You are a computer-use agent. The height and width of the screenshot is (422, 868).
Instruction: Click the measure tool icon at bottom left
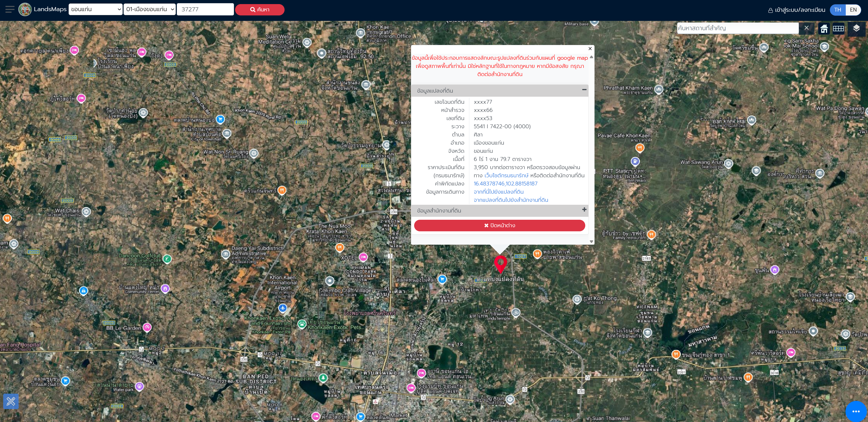point(11,401)
